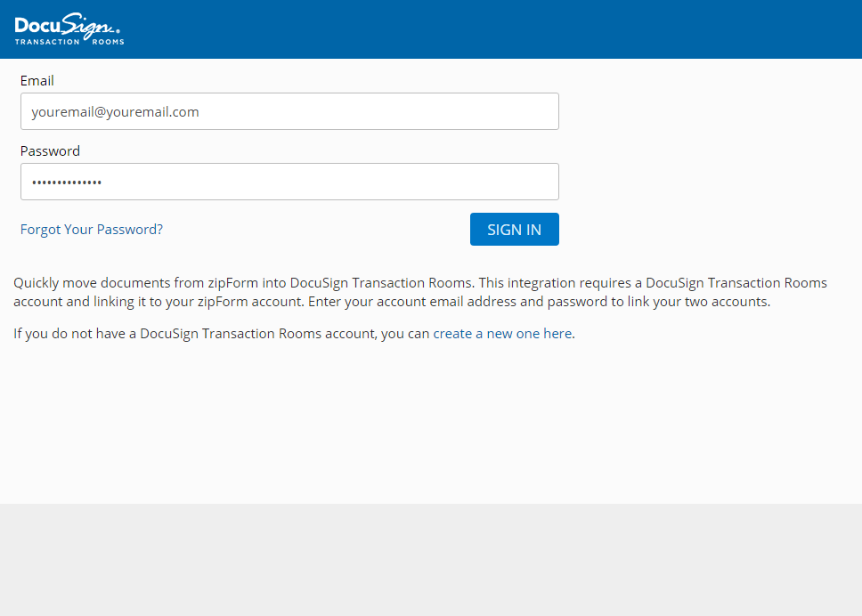Click the DocuSign Transaction Rooms logo

[69, 28]
